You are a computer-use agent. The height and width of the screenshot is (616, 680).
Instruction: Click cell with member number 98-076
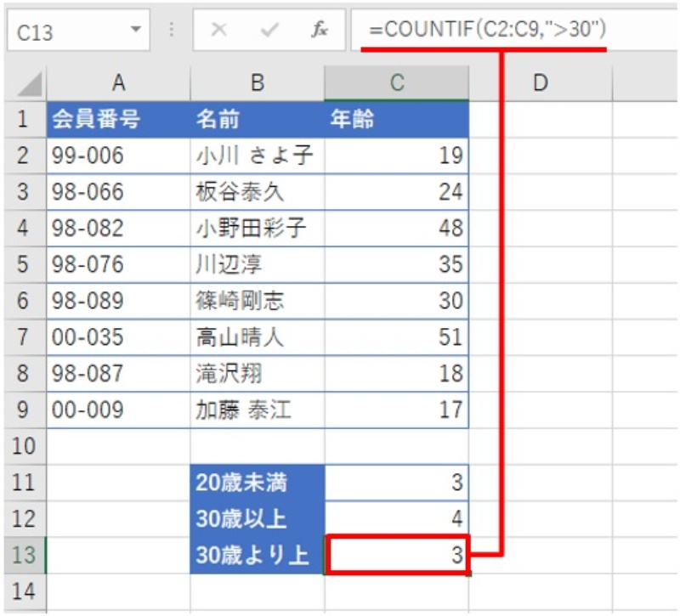[x=118, y=264]
